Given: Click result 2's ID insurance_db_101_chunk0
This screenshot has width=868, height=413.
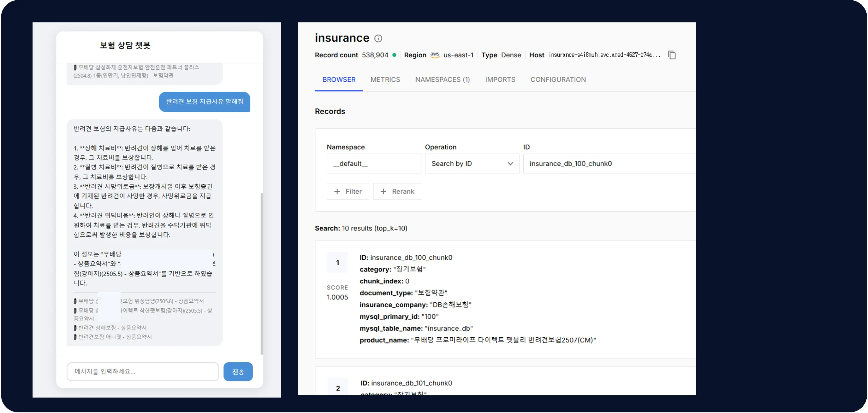Looking at the screenshot, I should (411, 383).
